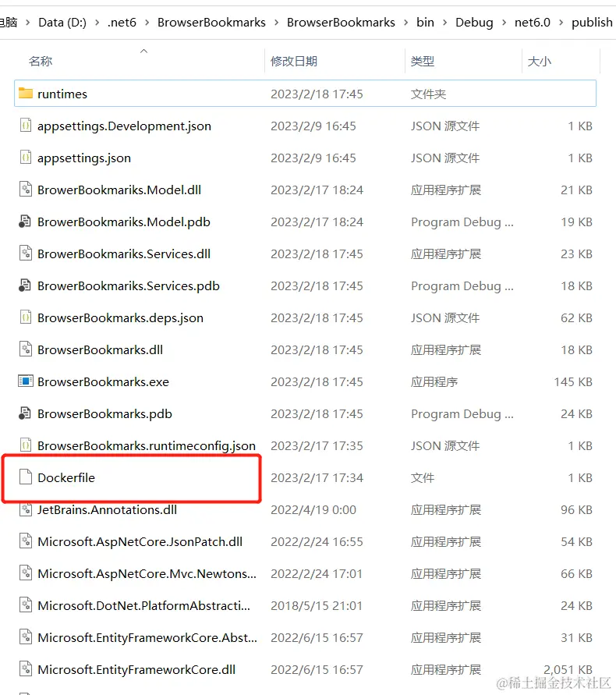Expand the chevron after Debug breadcrumb

[x=504, y=22]
